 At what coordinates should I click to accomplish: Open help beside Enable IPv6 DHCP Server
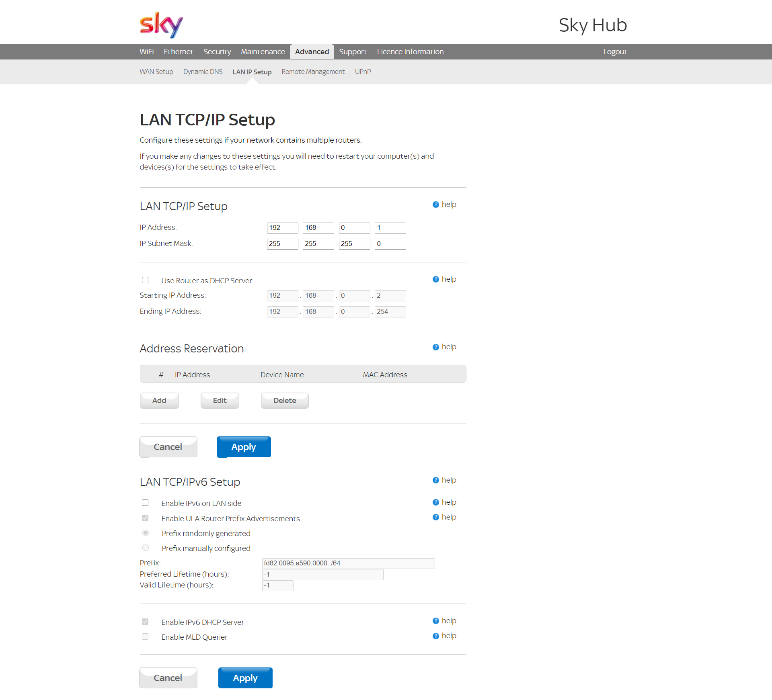coord(444,620)
